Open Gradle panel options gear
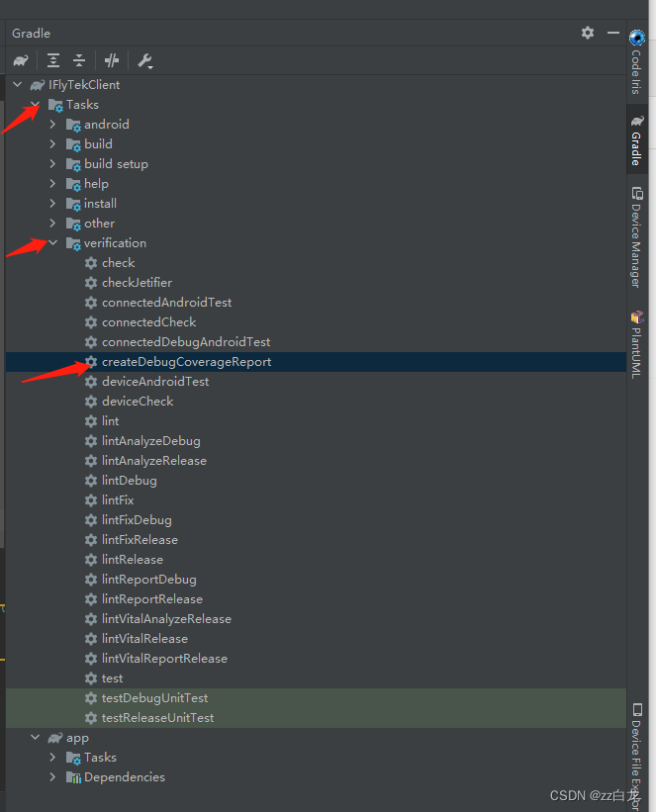The width and height of the screenshot is (656, 812). pos(588,33)
